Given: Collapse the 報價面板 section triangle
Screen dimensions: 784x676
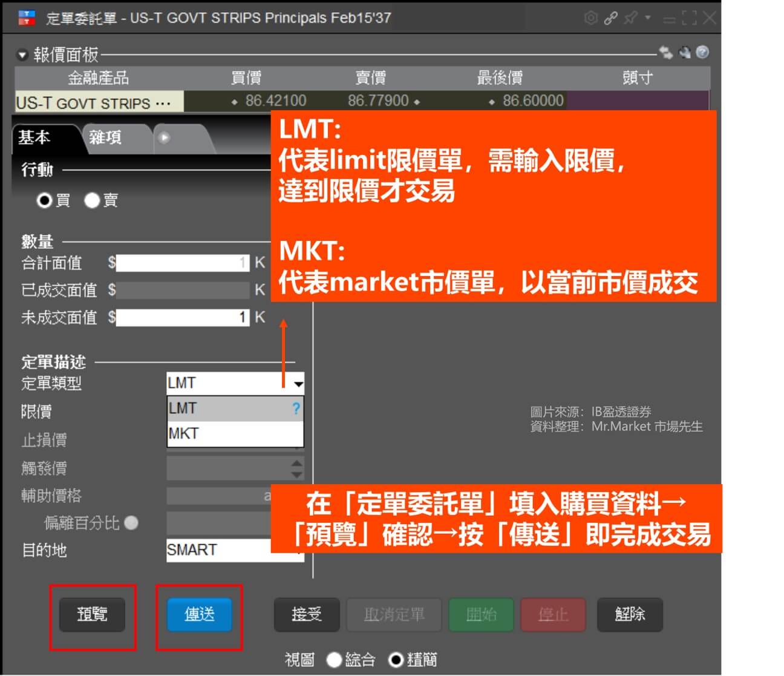Looking at the screenshot, I should pyautogui.click(x=22, y=55).
